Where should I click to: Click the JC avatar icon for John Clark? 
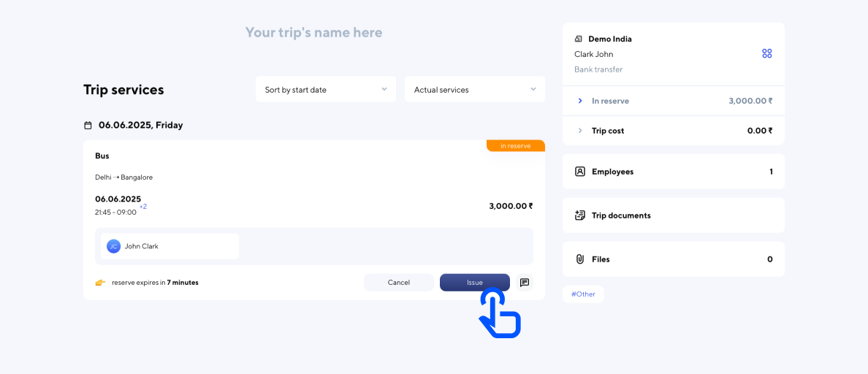[113, 247]
